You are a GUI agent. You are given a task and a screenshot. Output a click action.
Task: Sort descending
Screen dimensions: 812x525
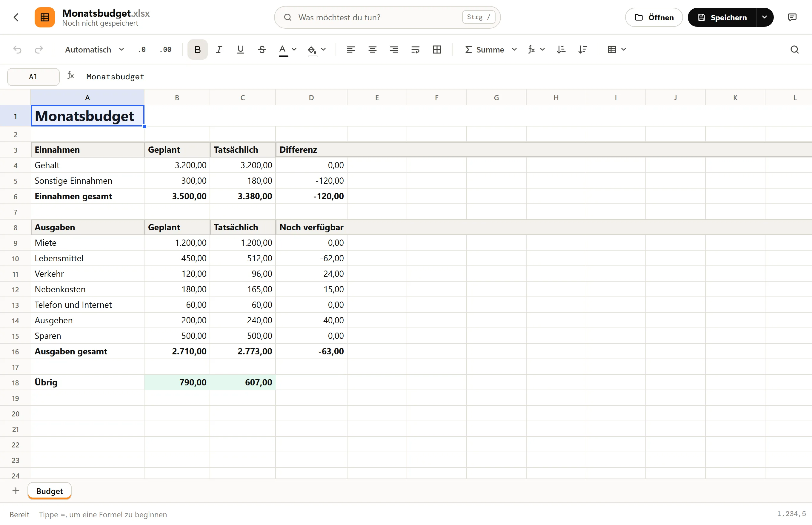(582, 50)
